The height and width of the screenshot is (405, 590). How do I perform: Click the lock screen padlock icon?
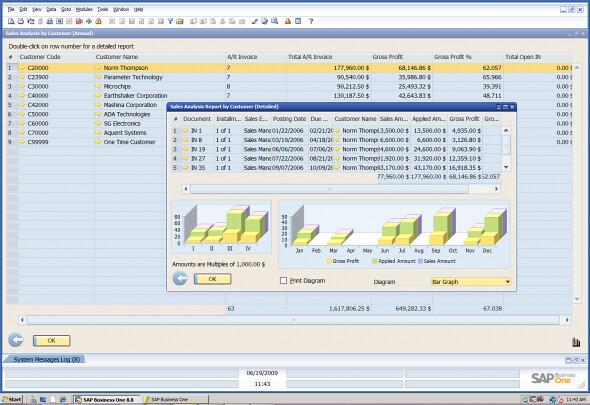point(99,21)
